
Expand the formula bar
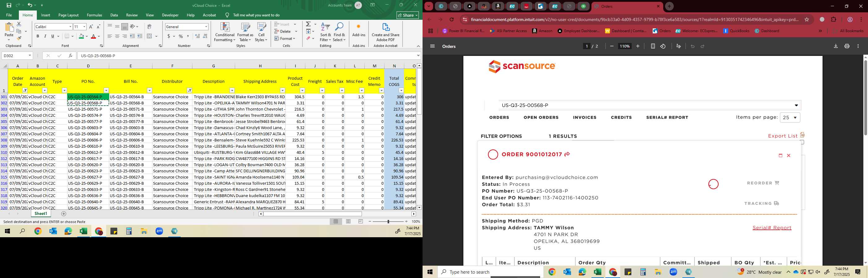(418, 56)
